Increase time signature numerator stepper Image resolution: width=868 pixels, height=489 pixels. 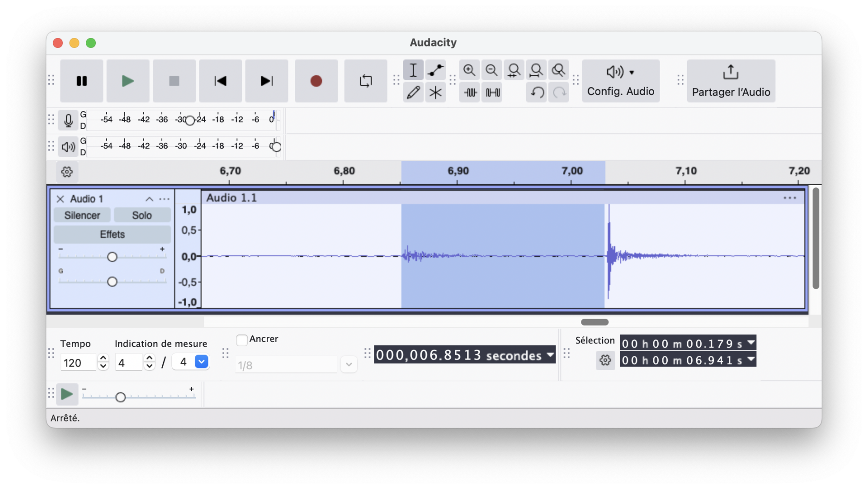pos(149,358)
